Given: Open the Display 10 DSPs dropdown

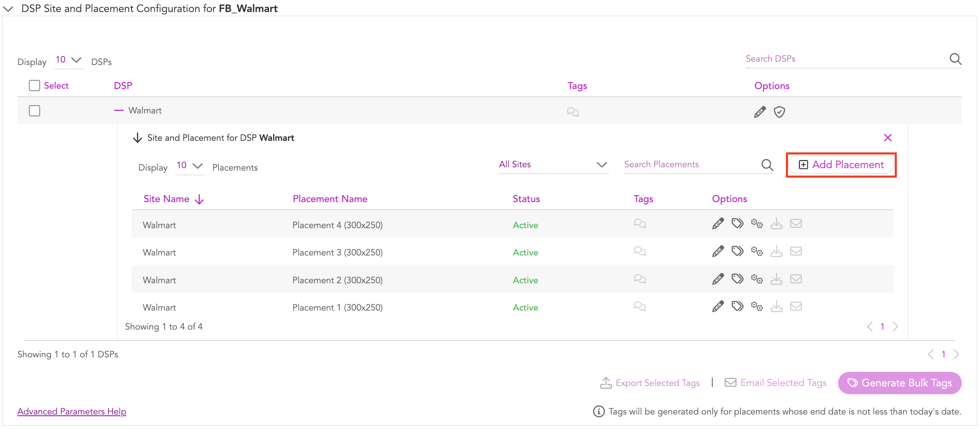Looking at the screenshot, I should click(69, 60).
